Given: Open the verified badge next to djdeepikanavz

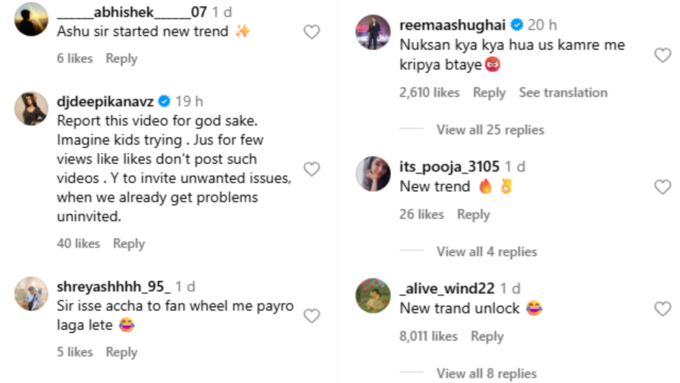Looking at the screenshot, I should point(164,101).
